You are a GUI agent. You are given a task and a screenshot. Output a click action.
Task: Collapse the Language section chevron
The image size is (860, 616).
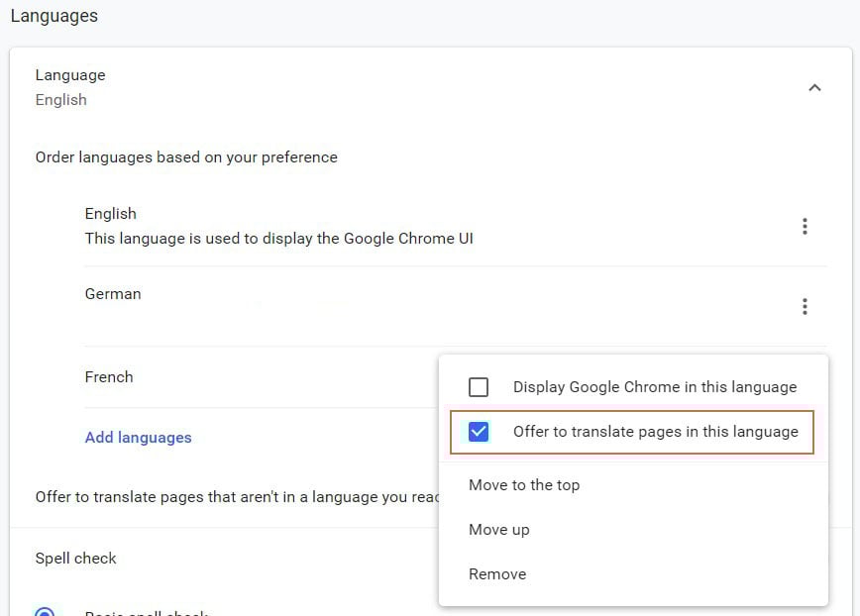point(814,87)
